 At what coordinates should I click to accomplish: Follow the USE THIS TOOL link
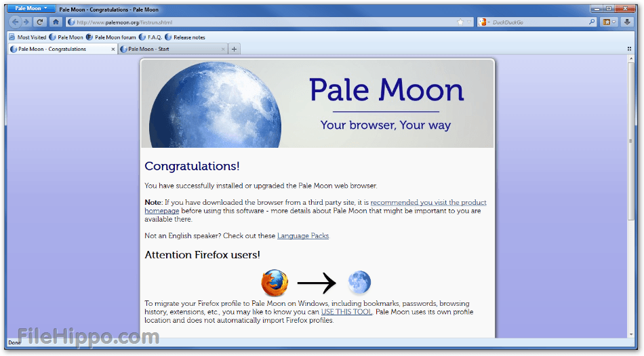click(346, 312)
